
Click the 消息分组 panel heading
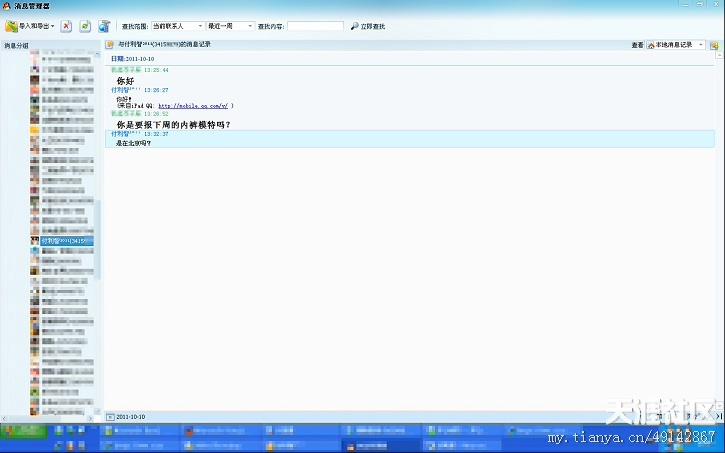[x=17, y=45]
